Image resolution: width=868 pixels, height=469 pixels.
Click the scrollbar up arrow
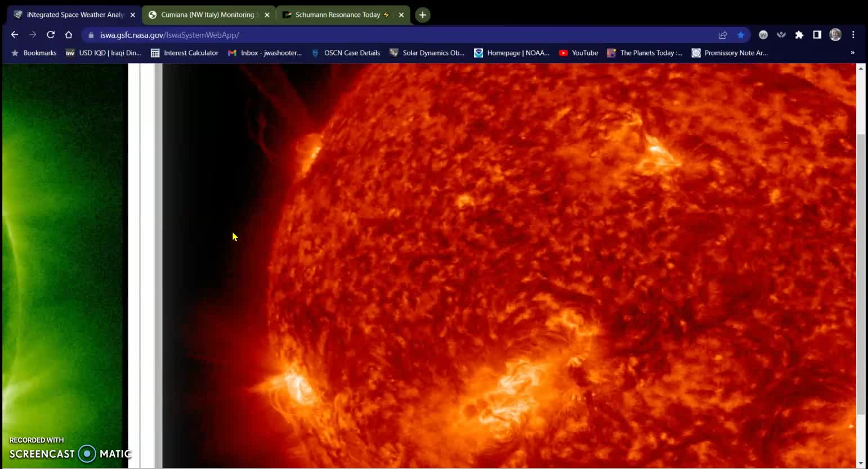pos(860,68)
